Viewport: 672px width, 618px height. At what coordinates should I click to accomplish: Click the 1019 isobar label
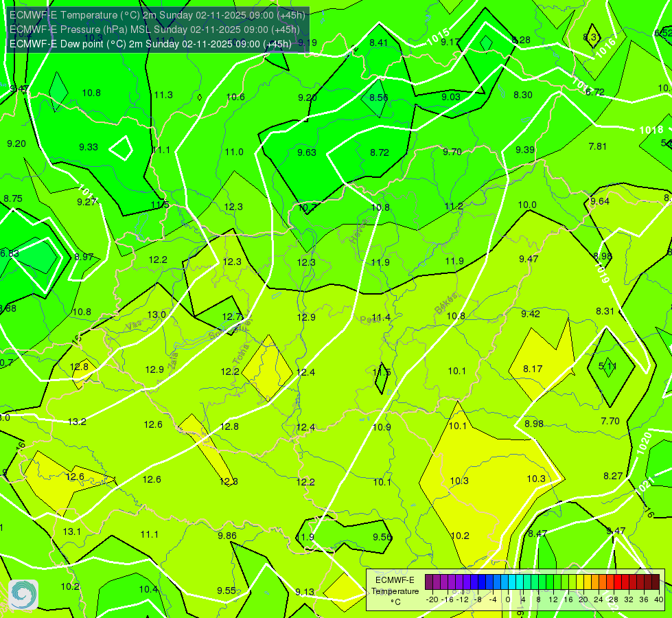tap(602, 273)
